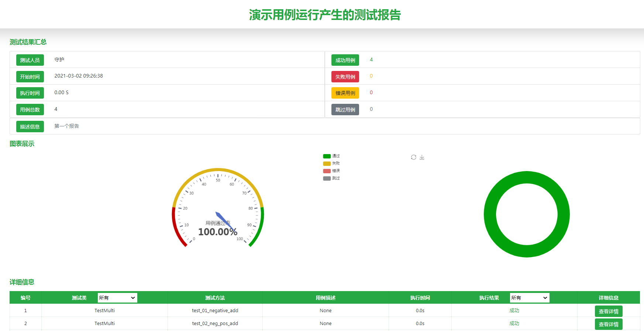Click the 详细信息 section heading

[22, 282]
